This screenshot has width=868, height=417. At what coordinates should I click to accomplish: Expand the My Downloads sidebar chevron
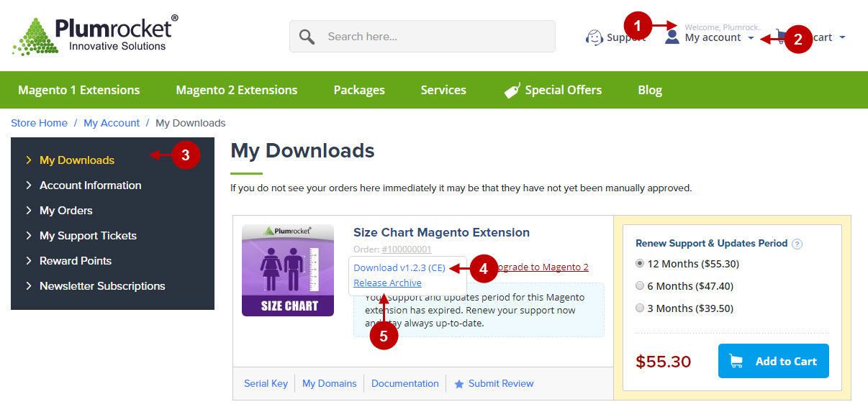(29, 160)
